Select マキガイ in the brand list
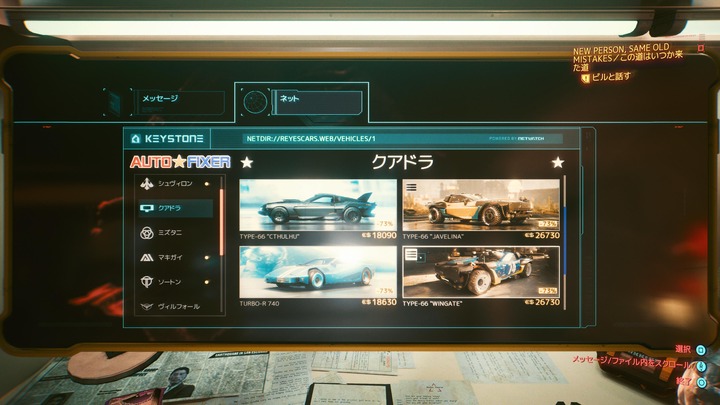 [176, 258]
